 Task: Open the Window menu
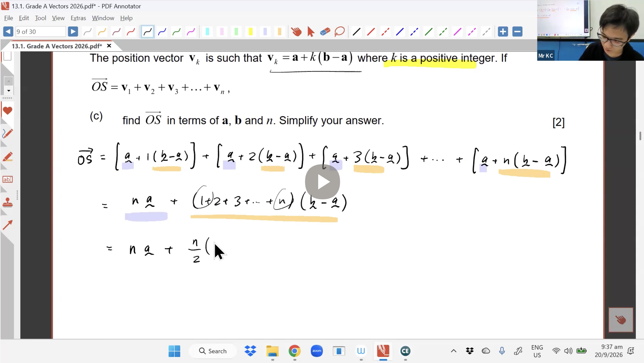[x=103, y=18]
